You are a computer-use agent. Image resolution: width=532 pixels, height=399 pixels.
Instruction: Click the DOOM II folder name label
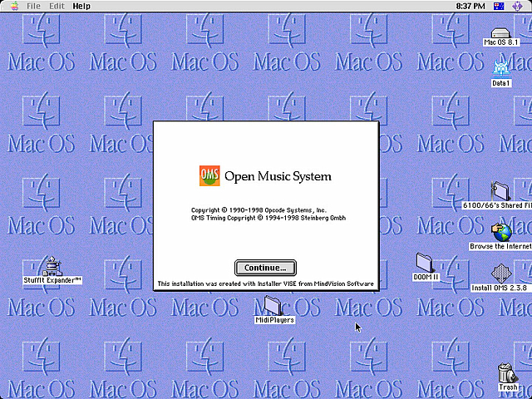(x=426, y=277)
